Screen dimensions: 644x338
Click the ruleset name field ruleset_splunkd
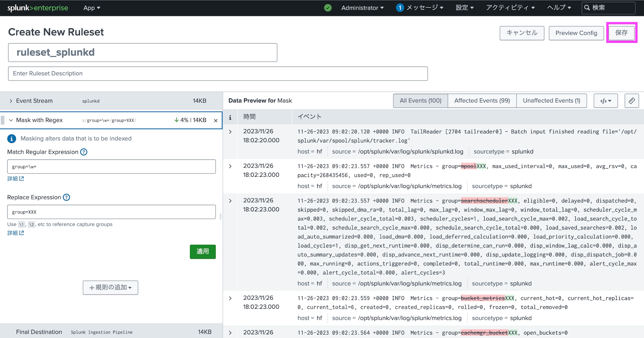tap(142, 53)
